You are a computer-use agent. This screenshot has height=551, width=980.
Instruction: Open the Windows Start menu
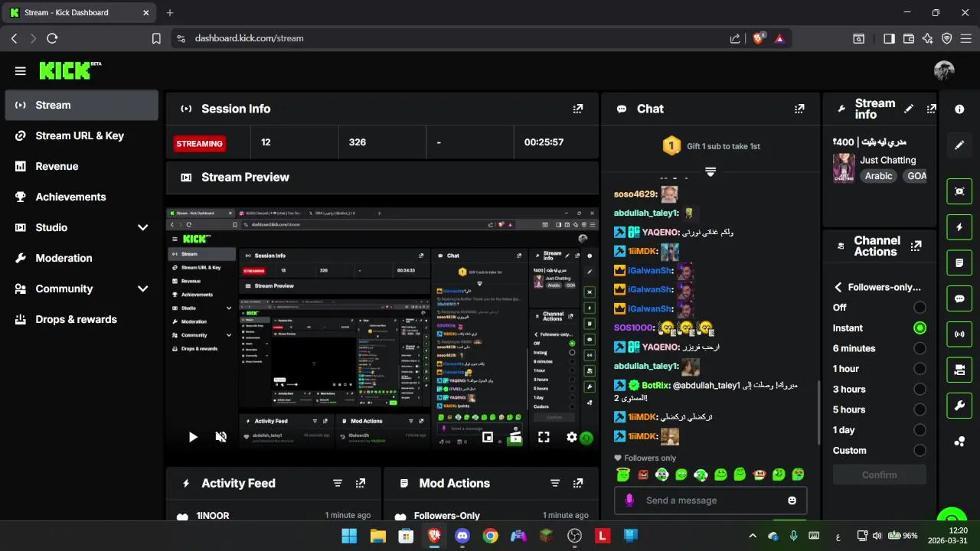coord(349,536)
